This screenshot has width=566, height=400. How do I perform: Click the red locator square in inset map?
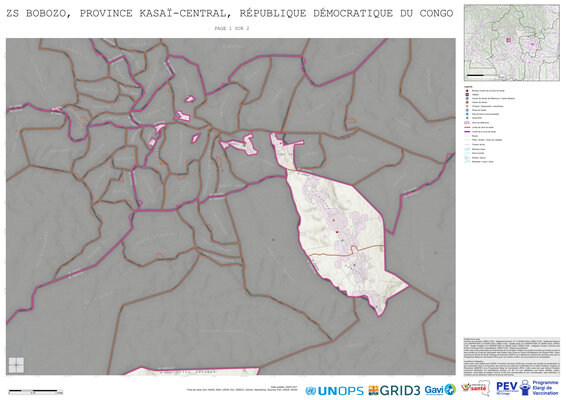coord(509,40)
